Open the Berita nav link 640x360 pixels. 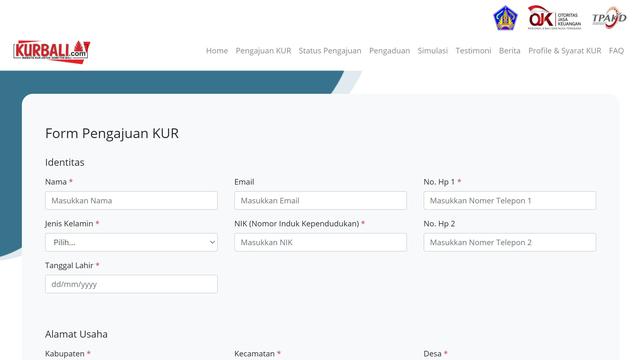509,51
